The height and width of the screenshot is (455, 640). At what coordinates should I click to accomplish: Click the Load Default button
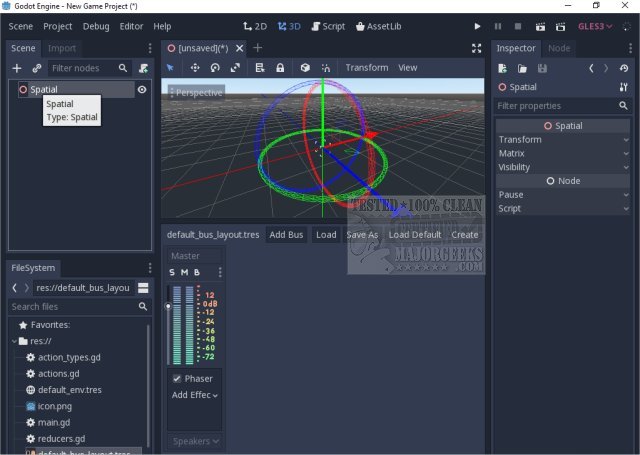tap(414, 235)
